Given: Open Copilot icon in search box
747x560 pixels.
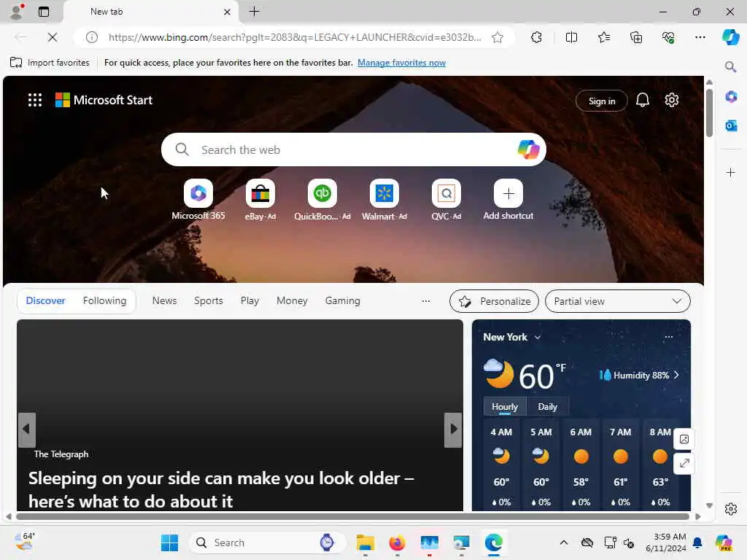Looking at the screenshot, I should pyautogui.click(x=528, y=149).
